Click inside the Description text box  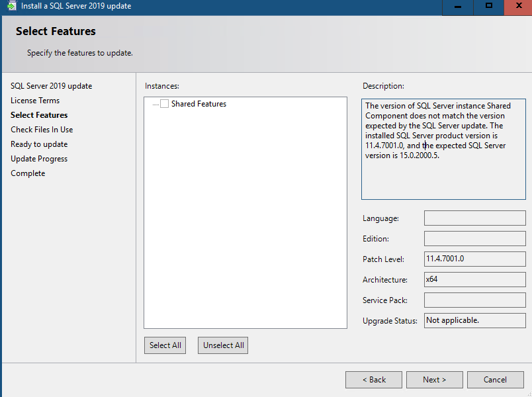[x=443, y=149]
